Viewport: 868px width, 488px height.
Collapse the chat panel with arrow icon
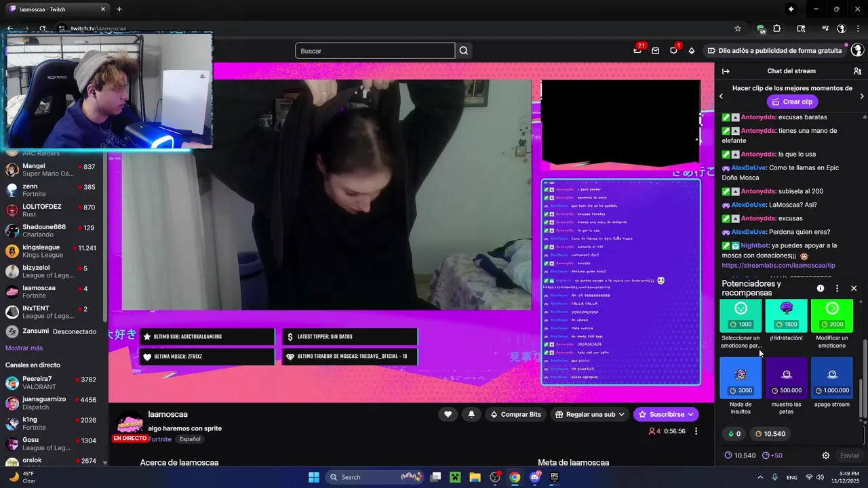coord(726,71)
